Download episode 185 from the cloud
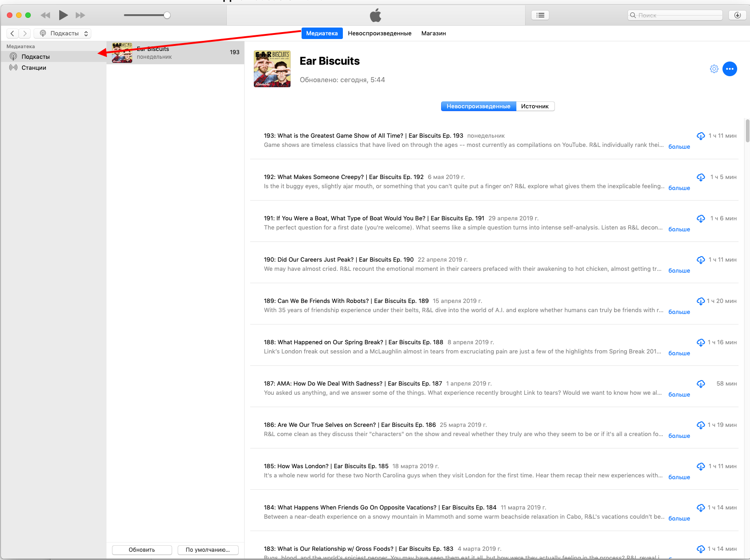Screen dimensions: 750x560 (x=701, y=466)
